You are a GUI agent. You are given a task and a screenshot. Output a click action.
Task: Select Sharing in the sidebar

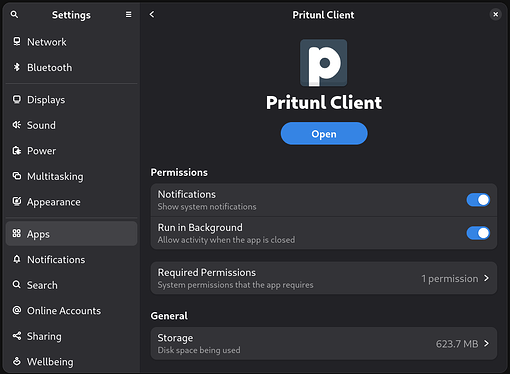pyautogui.click(x=71, y=336)
